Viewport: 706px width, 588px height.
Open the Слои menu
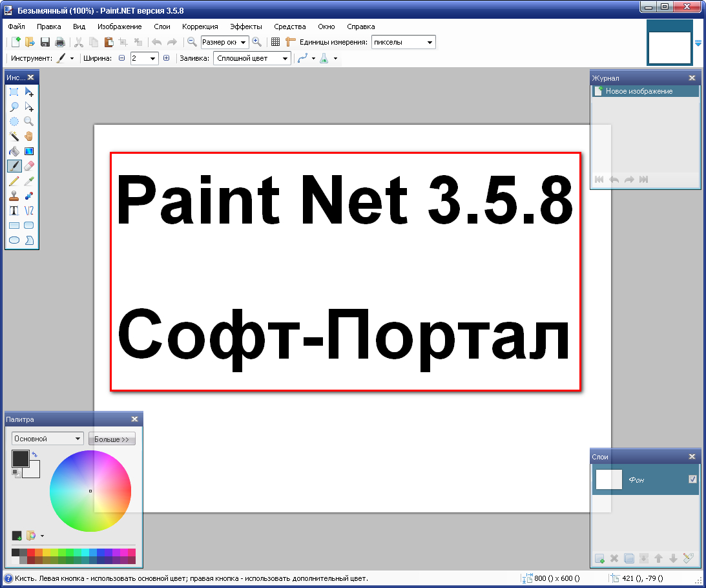click(x=162, y=26)
